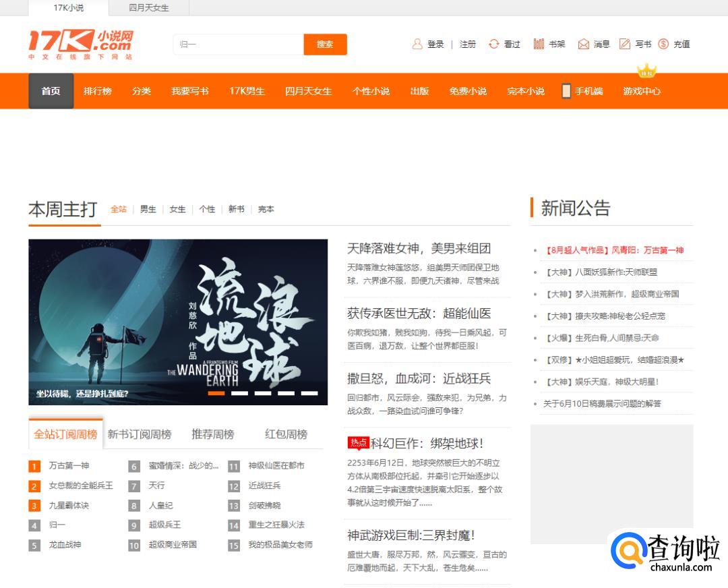Click the phone icon beside 手机端

point(566,91)
